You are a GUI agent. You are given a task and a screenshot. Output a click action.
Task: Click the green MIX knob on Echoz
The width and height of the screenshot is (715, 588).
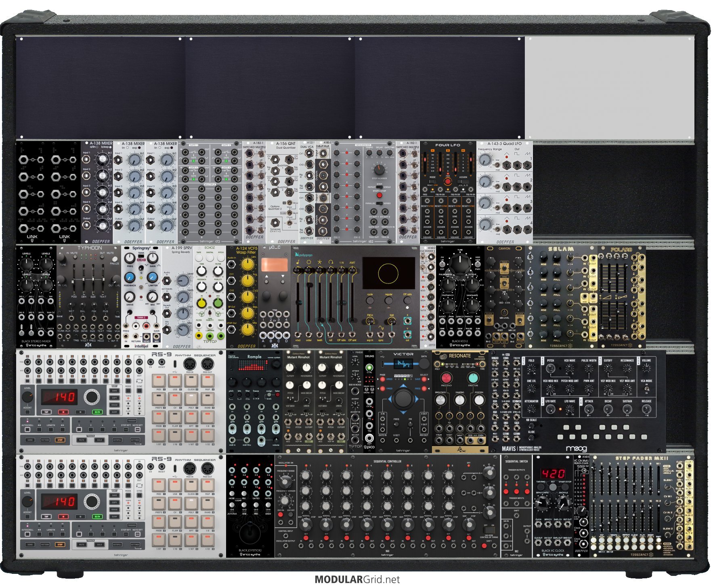[218, 302]
